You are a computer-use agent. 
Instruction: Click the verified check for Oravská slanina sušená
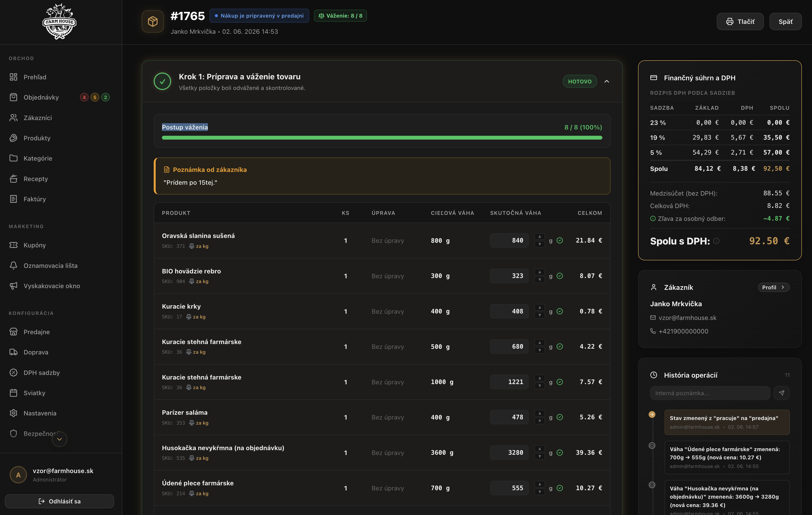(560, 241)
